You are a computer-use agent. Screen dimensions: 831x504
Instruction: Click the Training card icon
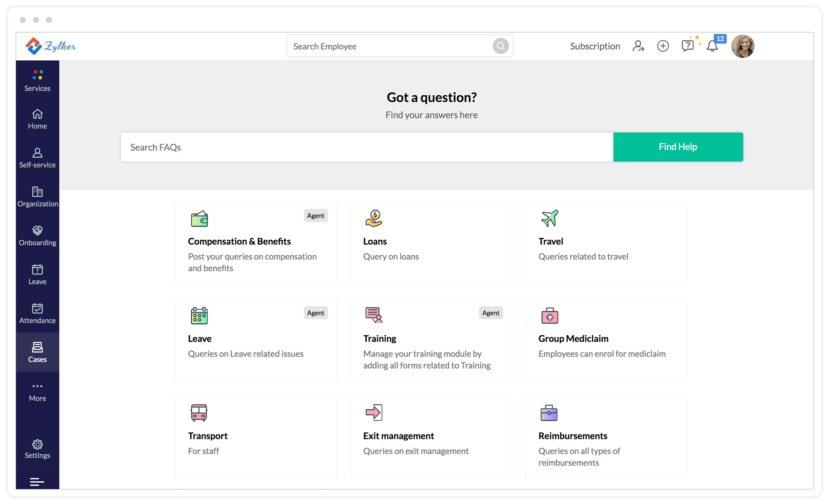pyautogui.click(x=374, y=315)
